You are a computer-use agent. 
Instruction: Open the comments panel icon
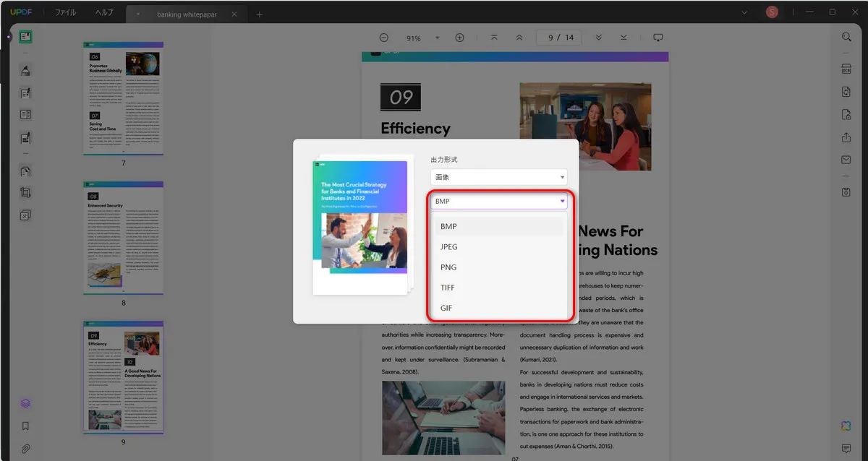pyautogui.click(x=846, y=449)
